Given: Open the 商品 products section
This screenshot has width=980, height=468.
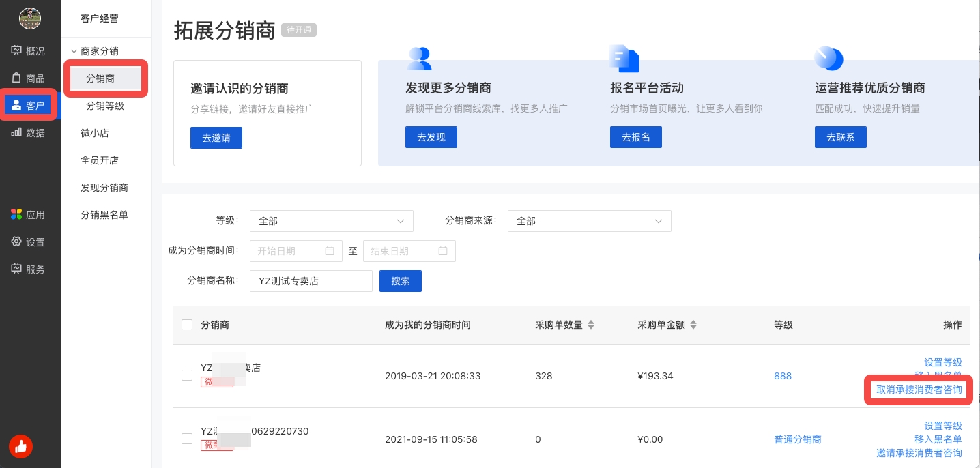Looking at the screenshot, I should [x=28, y=78].
